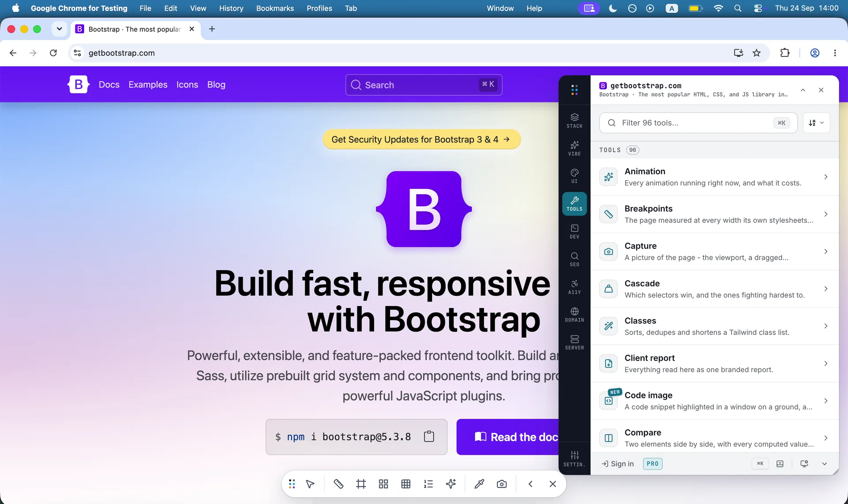Open the Icons link in the navbar

[x=187, y=84]
